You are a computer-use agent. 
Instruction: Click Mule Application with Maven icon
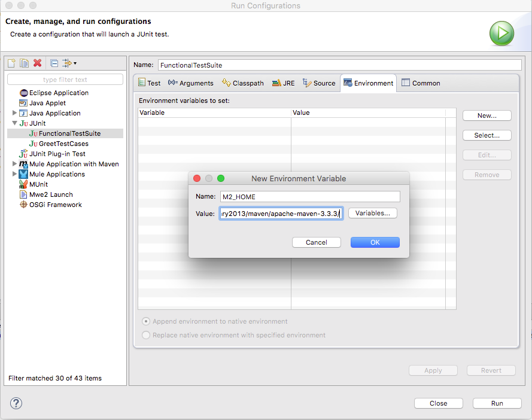(x=23, y=164)
